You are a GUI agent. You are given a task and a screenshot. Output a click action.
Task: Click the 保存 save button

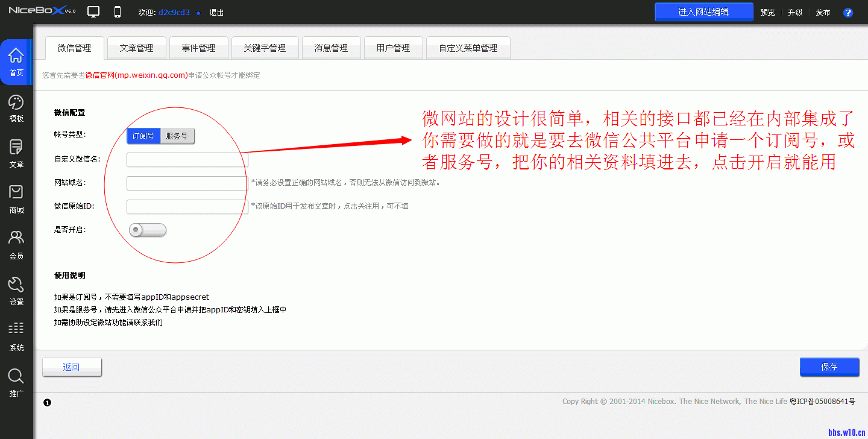(x=829, y=367)
